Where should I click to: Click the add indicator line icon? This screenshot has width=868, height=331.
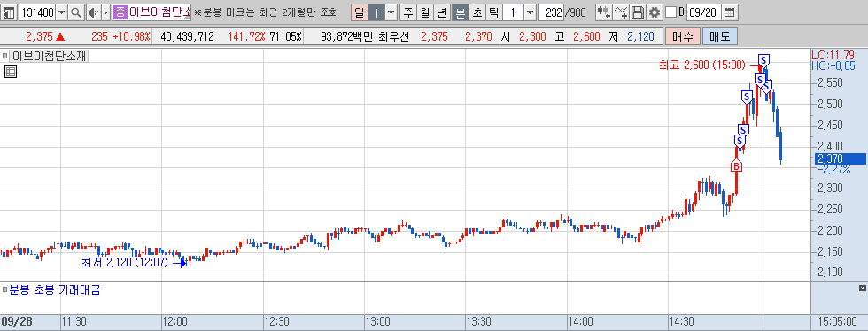[621, 12]
